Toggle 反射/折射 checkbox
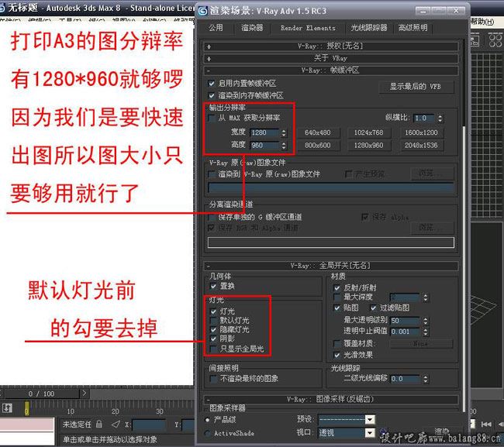This screenshot has width=504, height=447. (x=337, y=287)
